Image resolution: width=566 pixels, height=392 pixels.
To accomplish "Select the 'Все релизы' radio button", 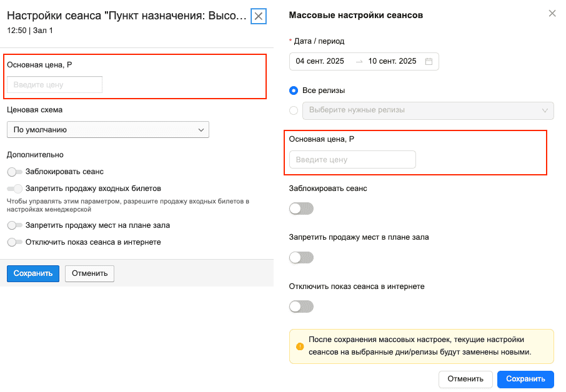I will click(x=294, y=91).
